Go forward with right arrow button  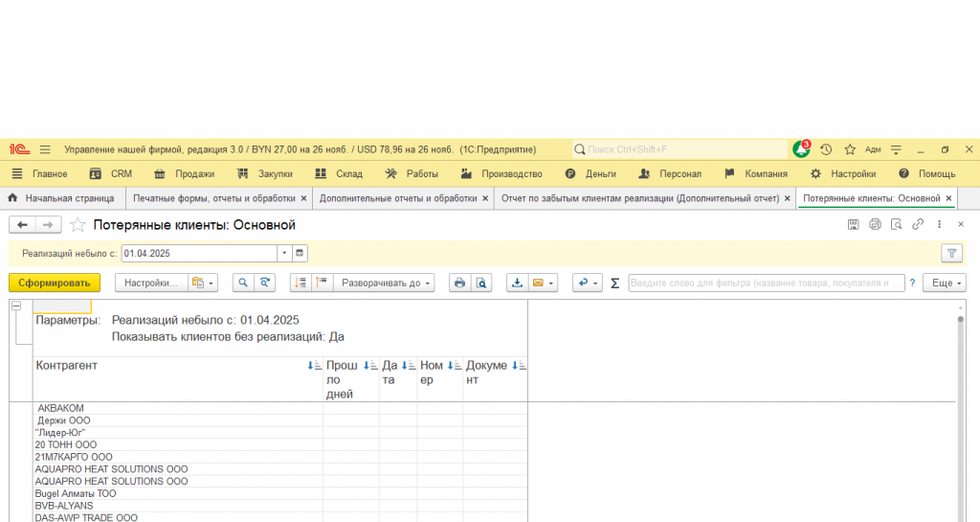click(48, 224)
